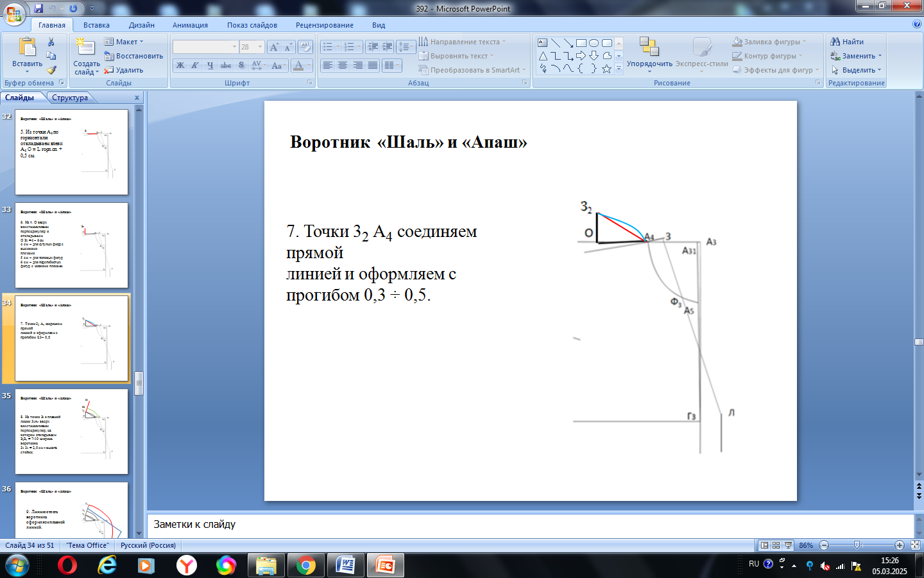Viewport: 924px width, 578px height.
Task: Click the zoom slider handle
Action: [x=857, y=545]
